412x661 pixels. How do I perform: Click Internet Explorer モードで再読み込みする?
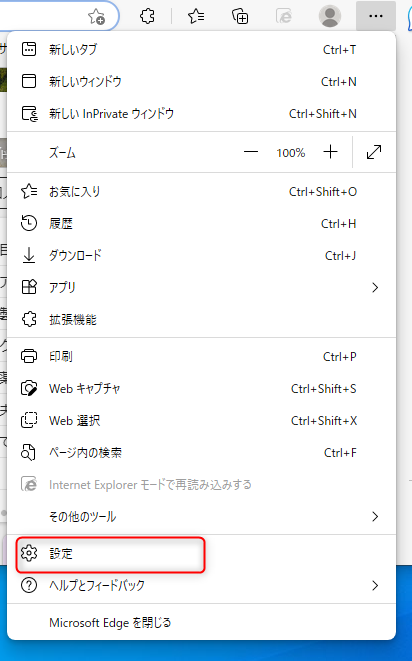(202, 485)
